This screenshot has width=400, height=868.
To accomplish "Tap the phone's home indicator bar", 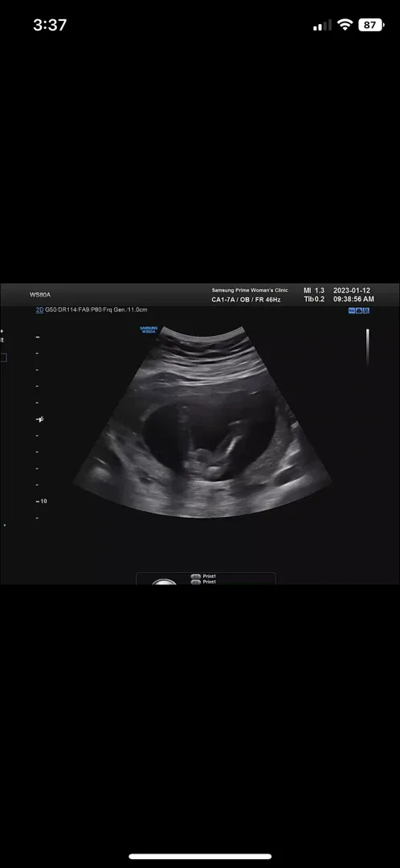I will [x=200, y=857].
